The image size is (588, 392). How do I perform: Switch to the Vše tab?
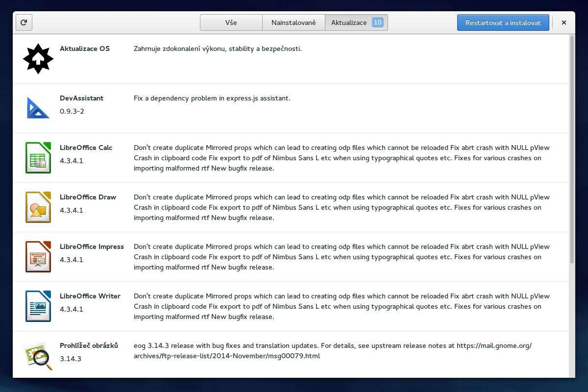click(x=231, y=23)
